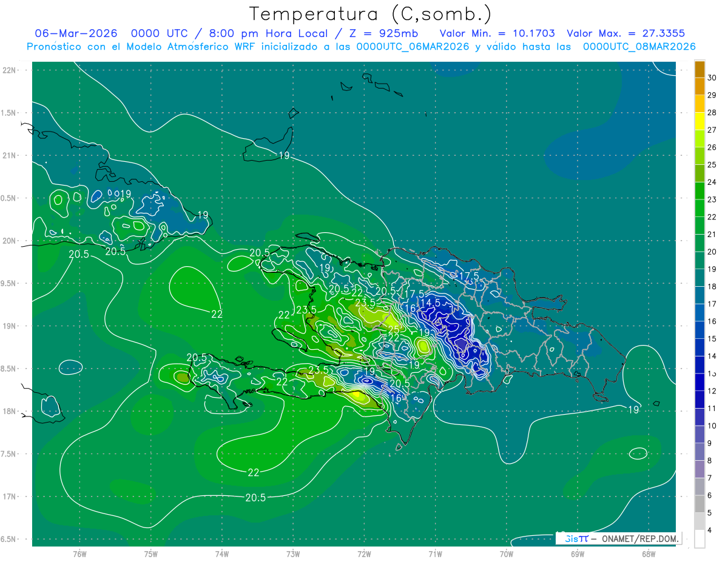Viewport: 728px width, 562px height.
Task: Click latitude label '17N'
Action: point(9,497)
